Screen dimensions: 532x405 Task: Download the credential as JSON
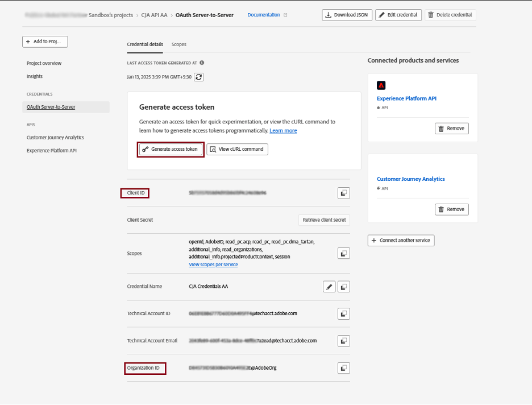click(x=347, y=15)
